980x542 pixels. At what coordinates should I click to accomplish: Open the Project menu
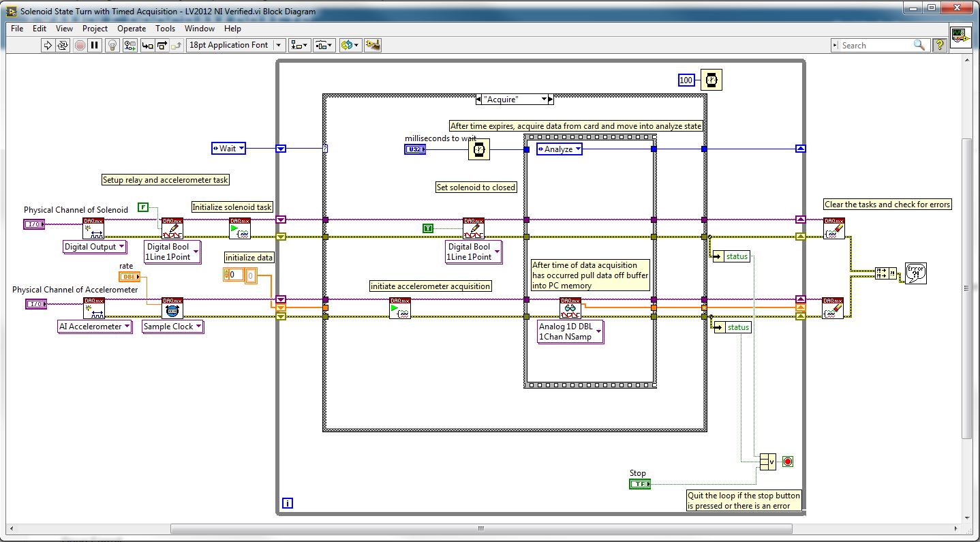[x=95, y=29]
